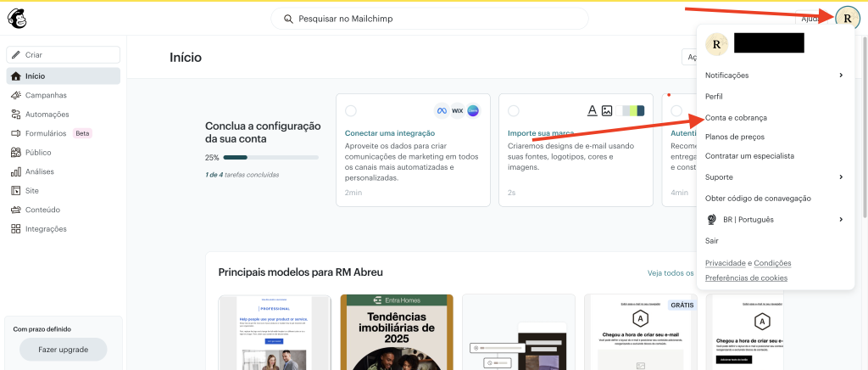Open Integrações in the sidebar
Screen dimensions: 868x370
pos(46,229)
